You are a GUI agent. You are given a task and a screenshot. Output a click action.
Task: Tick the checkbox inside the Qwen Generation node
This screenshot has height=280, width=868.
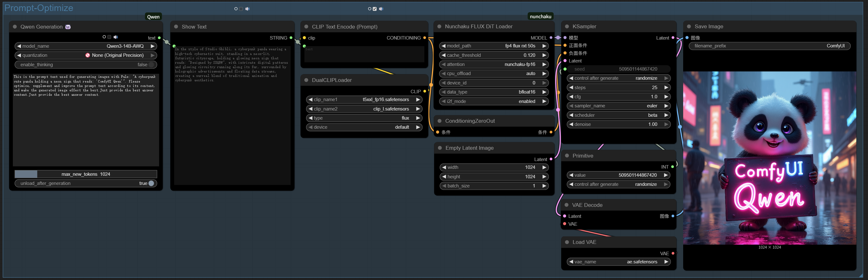(x=109, y=37)
